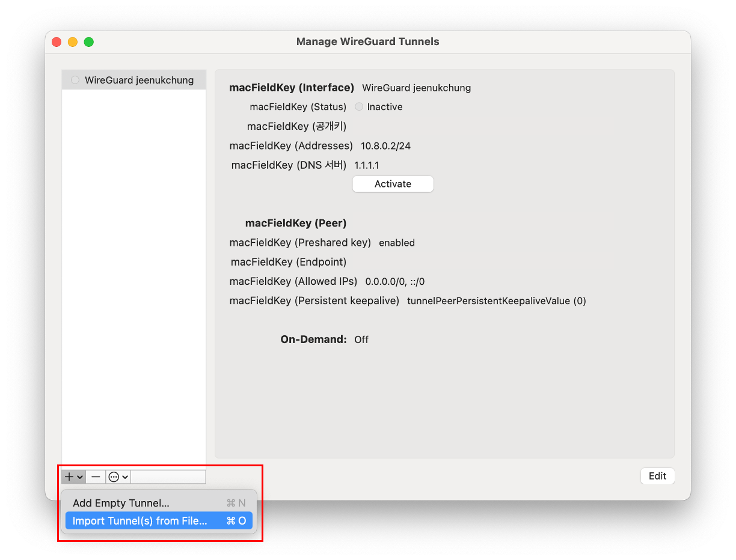Click the status indicator circle beside Inactive

tap(359, 106)
